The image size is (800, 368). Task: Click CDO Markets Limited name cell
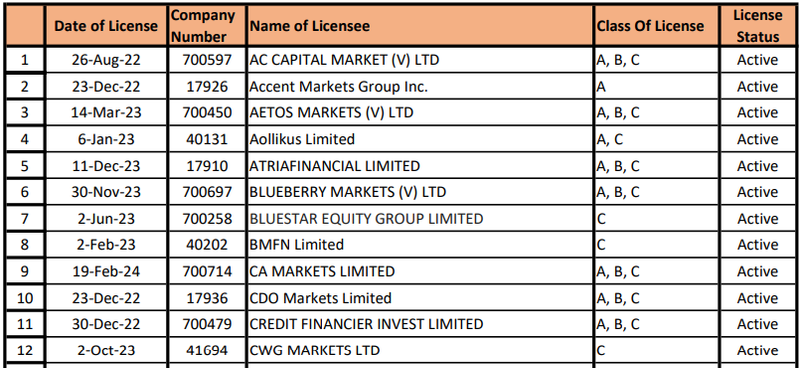pyautogui.click(x=420, y=298)
